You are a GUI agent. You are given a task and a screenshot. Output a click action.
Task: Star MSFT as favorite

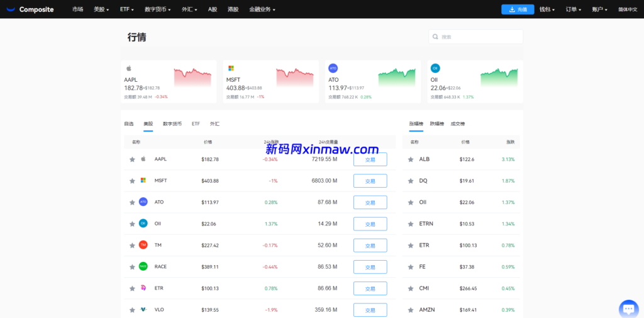point(132,181)
